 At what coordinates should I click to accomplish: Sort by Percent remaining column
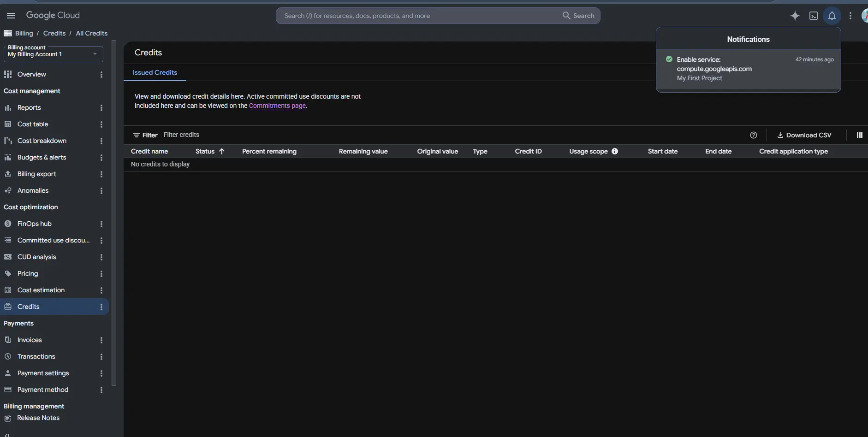269,151
